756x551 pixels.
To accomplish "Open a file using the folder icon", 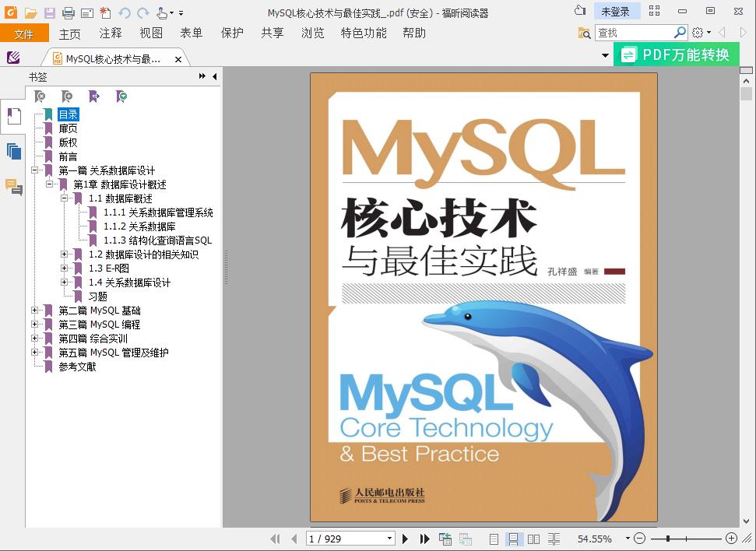I will point(31,12).
